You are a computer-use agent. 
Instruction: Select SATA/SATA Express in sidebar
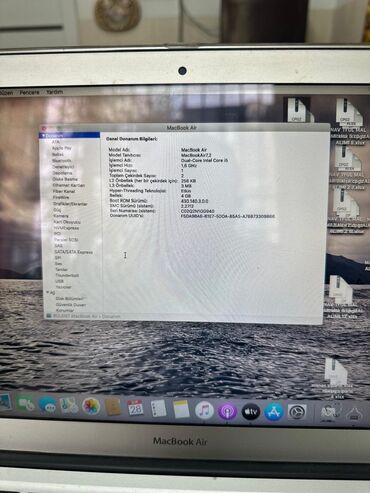pyautogui.click(x=74, y=252)
